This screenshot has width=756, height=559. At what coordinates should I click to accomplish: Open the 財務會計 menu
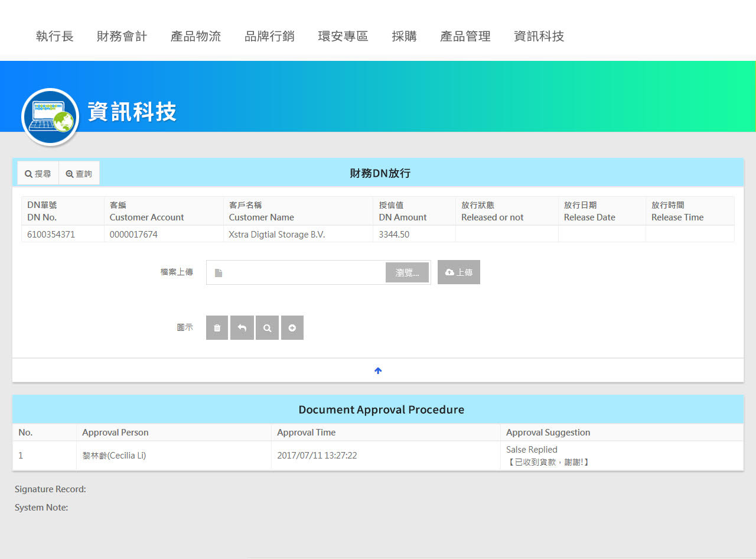122,37
